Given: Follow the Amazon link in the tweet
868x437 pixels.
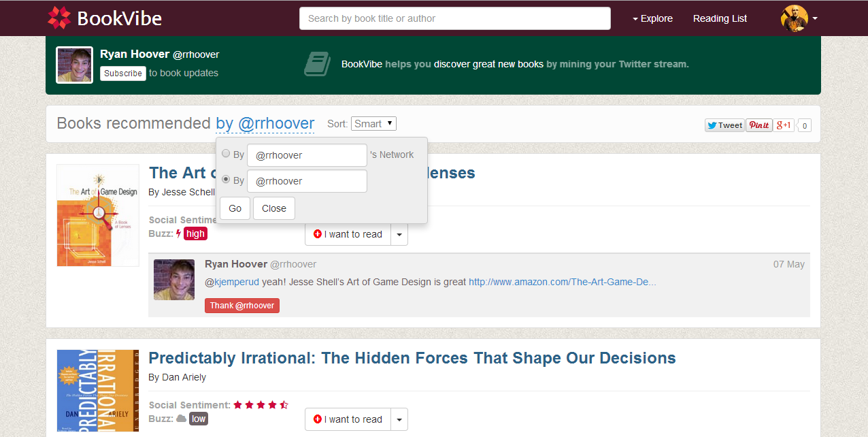Looking at the screenshot, I should (563, 282).
